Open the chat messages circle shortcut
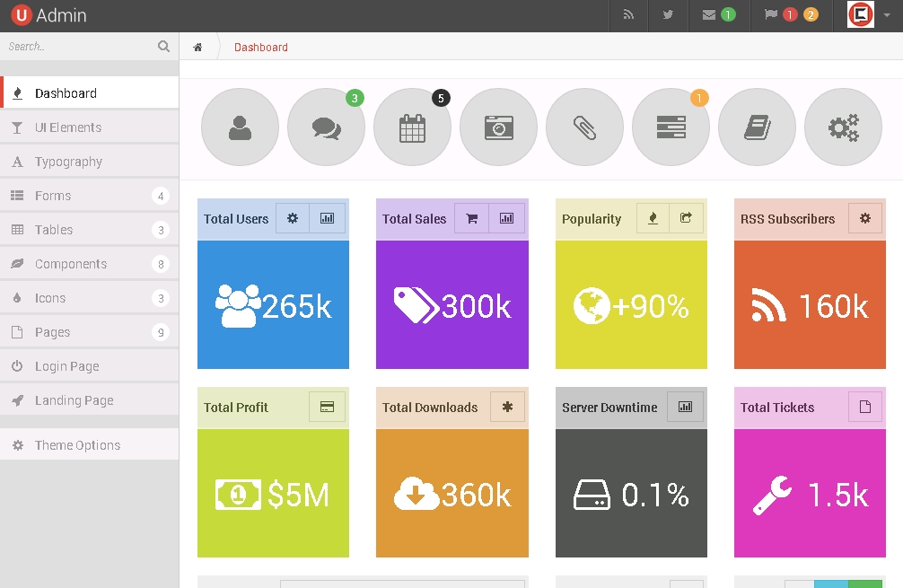The width and height of the screenshot is (903, 588). click(x=326, y=127)
